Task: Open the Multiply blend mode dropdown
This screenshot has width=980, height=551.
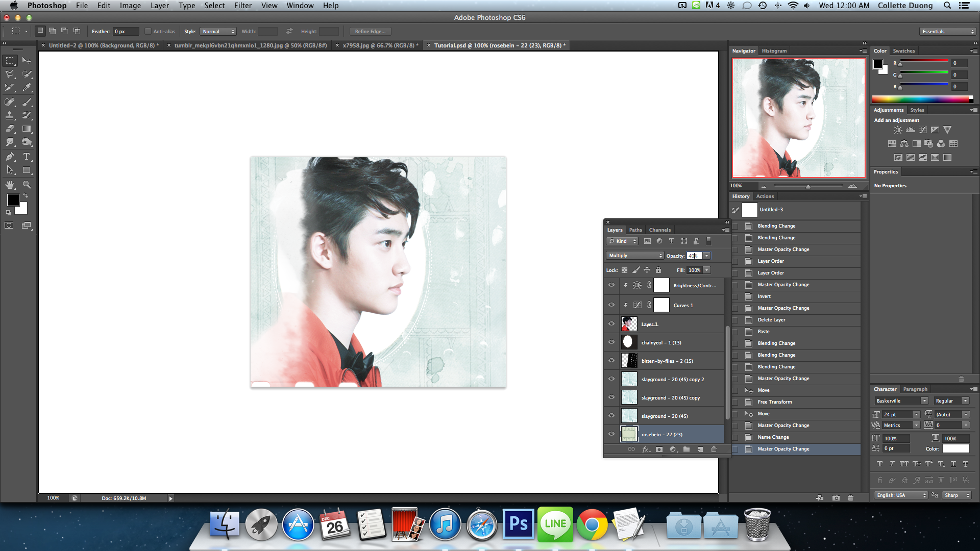Action: (x=635, y=256)
